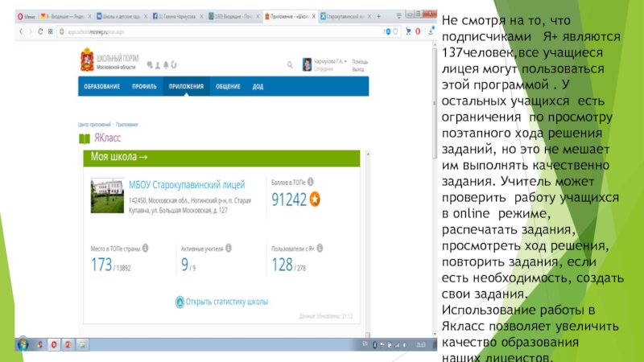Open the shopping cart extension icon
Image resolution: width=644 pixels, height=362 pixels.
click(x=408, y=31)
